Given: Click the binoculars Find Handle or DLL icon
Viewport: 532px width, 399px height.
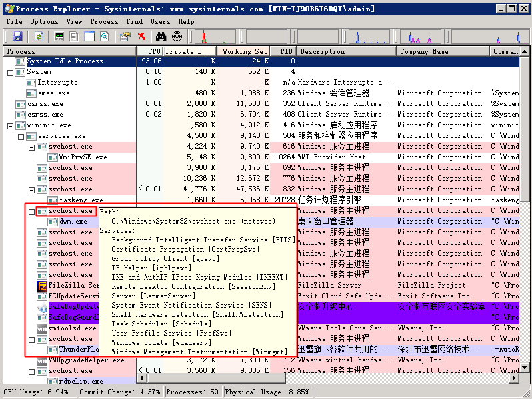Looking at the screenshot, I should 161,37.
